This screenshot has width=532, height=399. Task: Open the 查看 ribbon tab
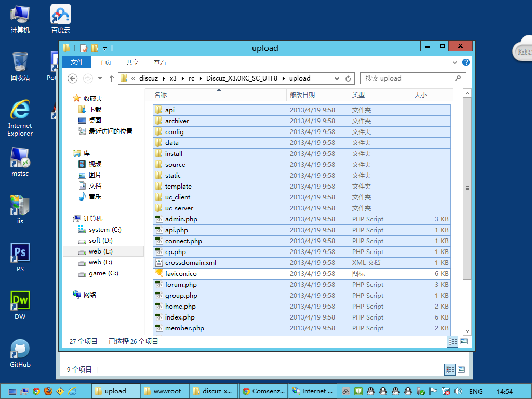point(160,62)
